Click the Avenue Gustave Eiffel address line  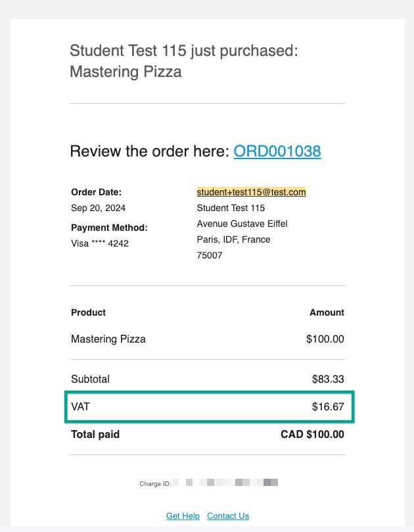(x=242, y=224)
